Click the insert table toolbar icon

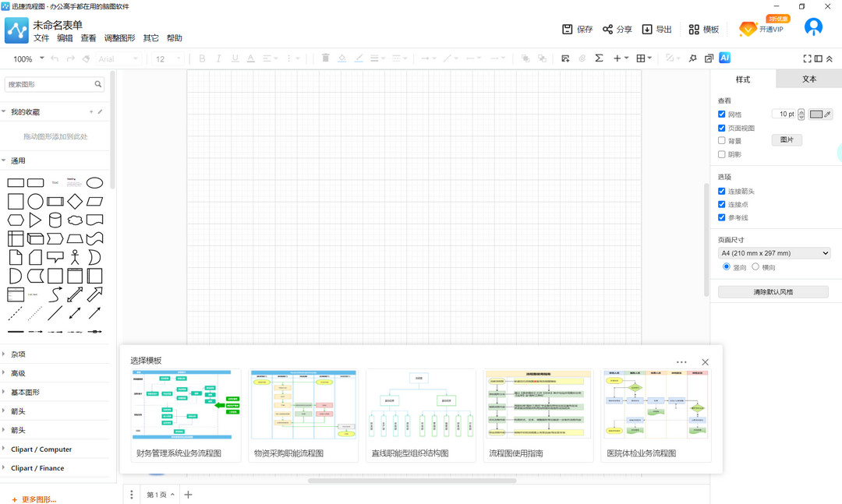click(x=642, y=58)
